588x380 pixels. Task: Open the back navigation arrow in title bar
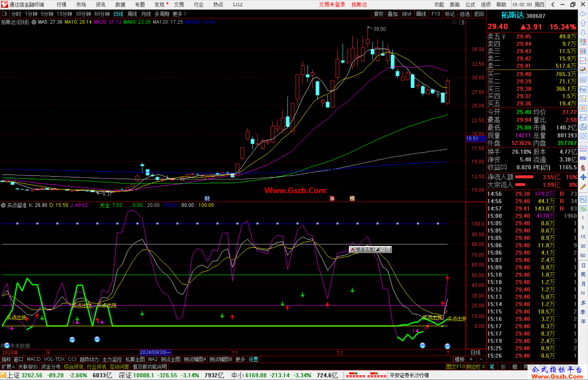pos(553,4)
